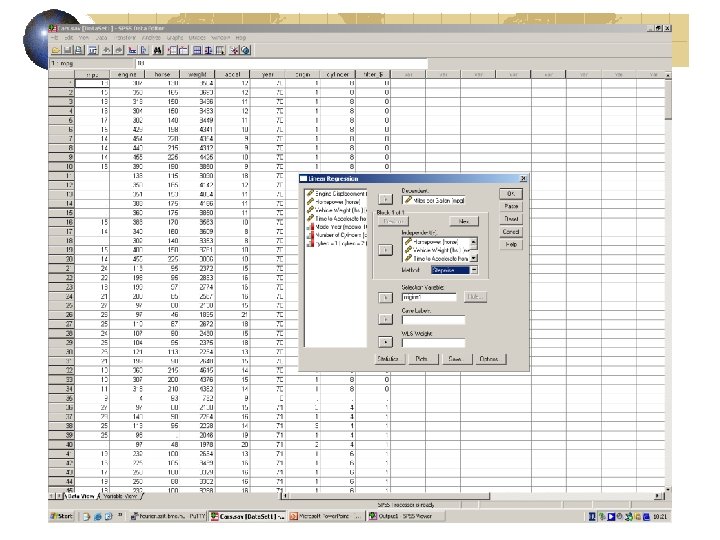Open the Analyze menu
Image resolution: width=720 pixels, height=540 pixels.
point(151,38)
